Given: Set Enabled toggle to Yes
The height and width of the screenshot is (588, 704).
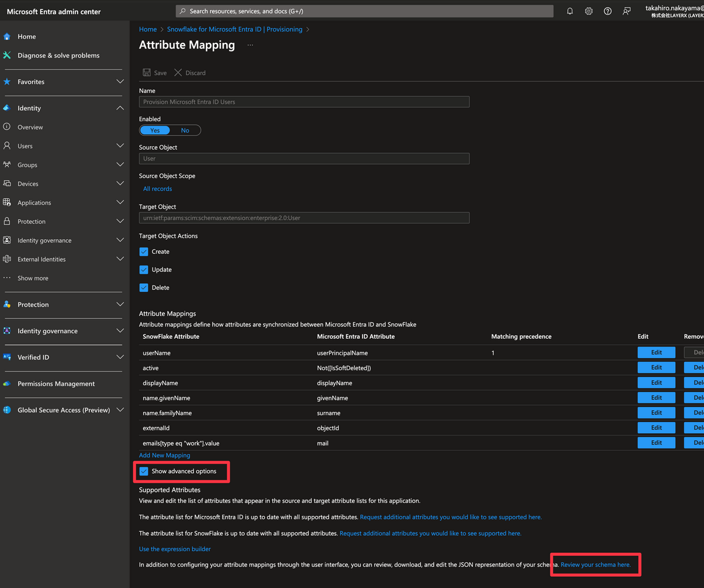Looking at the screenshot, I should [x=155, y=130].
